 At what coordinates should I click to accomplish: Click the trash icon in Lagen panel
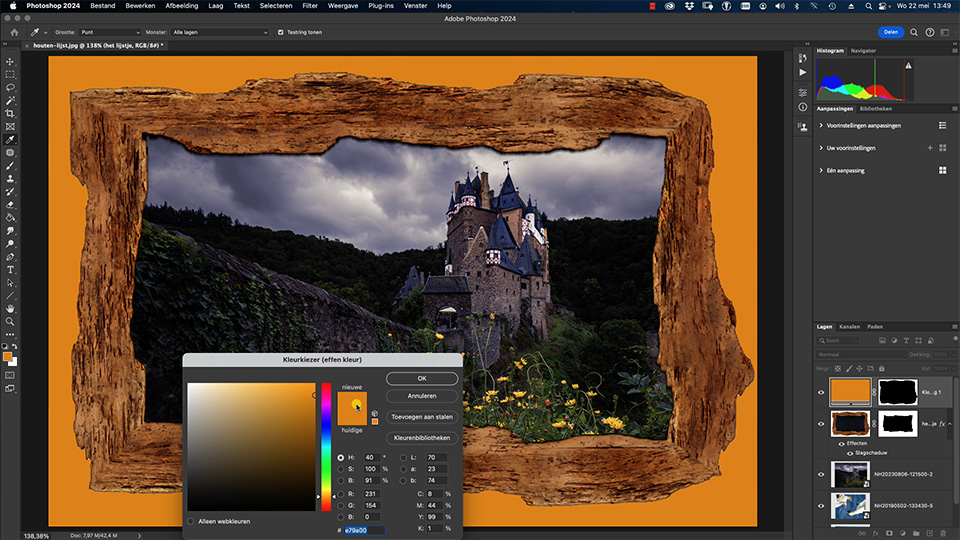click(x=943, y=533)
